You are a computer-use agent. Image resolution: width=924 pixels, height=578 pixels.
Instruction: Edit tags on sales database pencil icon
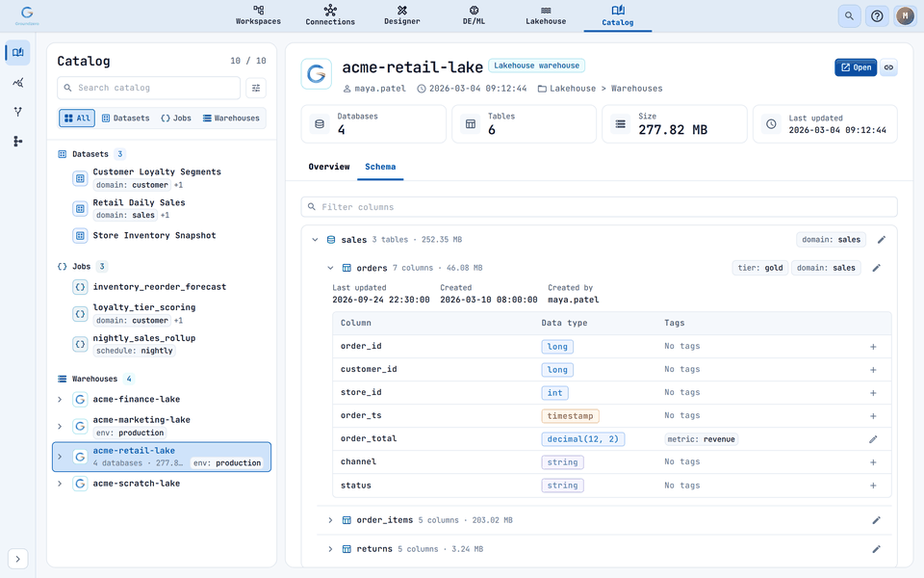click(x=881, y=240)
